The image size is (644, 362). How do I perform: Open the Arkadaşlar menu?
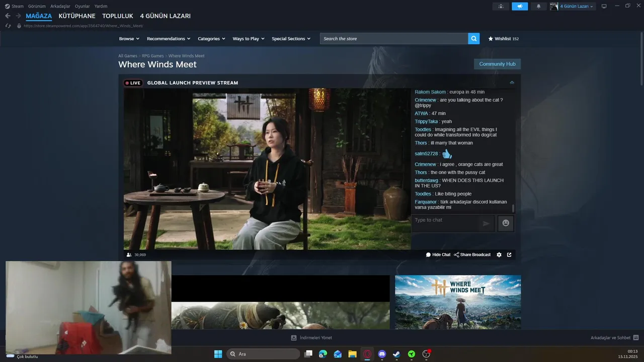coord(60,6)
